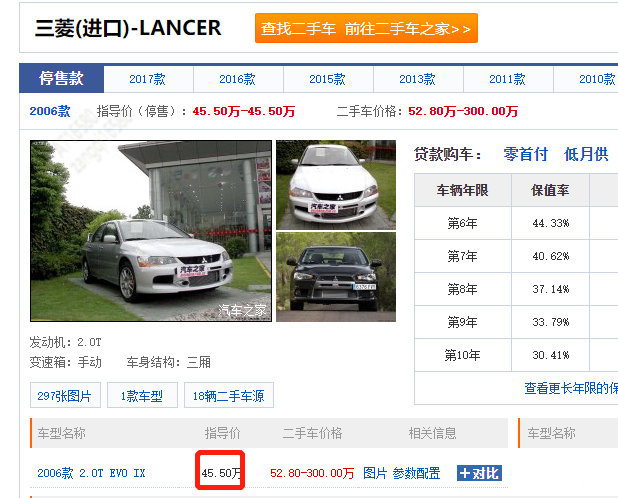Choose the 2011款 tab
The height and width of the screenshot is (498, 618).
(507, 79)
